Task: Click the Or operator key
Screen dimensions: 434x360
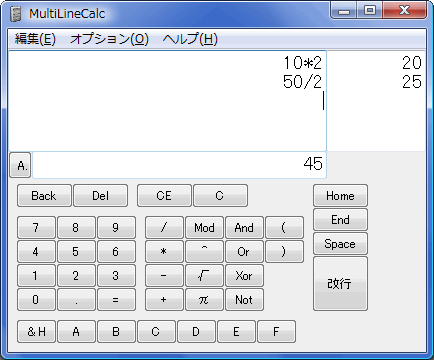Action: point(244,252)
